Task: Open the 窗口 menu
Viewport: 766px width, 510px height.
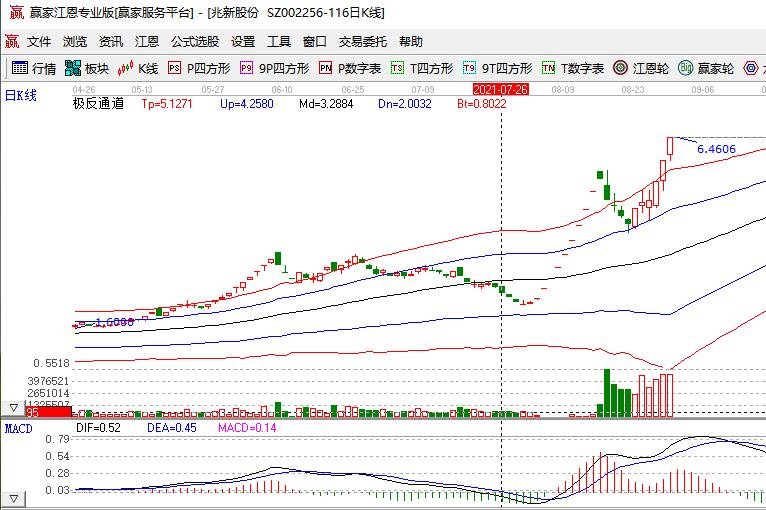Action: (x=315, y=42)
